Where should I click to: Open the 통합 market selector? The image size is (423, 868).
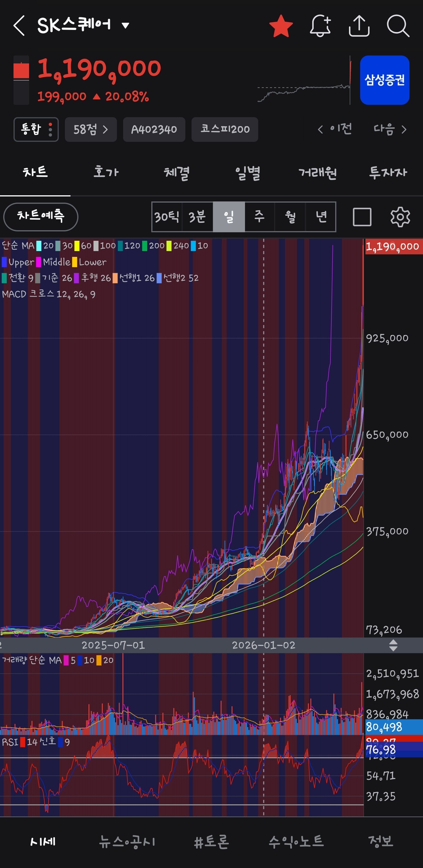(36, 129)
